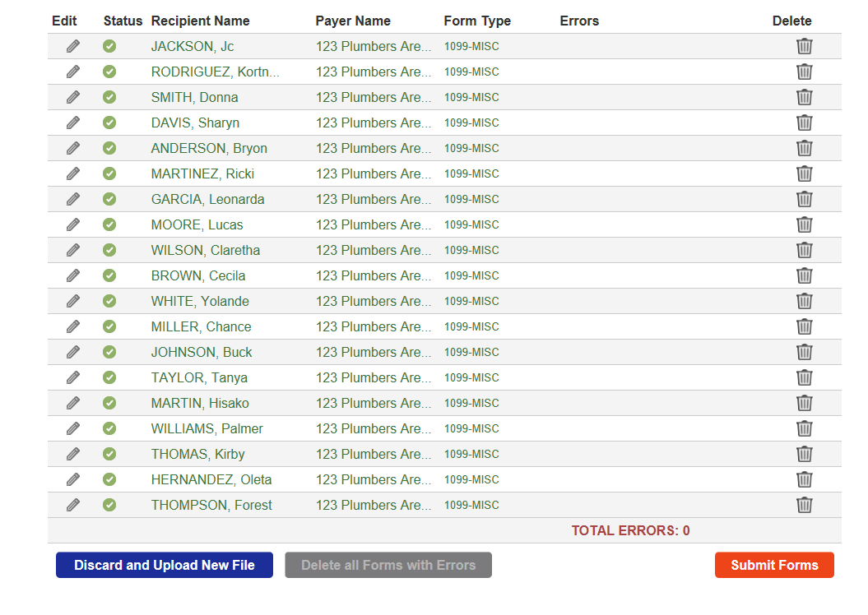Viewport: 868px width, 615px height.
Task: Delete HERNANDEZ, Oleta's form
Action: pyautogui.click(x=805, y=479)
